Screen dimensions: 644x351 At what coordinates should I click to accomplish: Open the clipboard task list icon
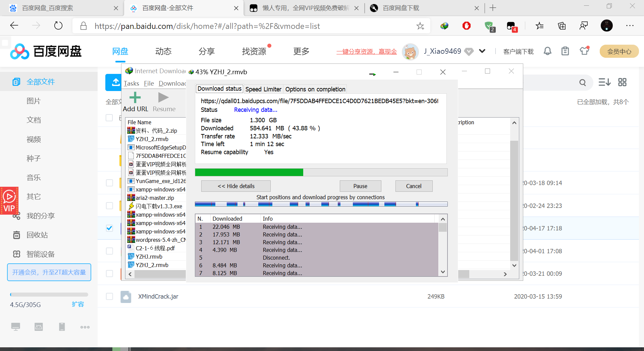pos(565,51)
